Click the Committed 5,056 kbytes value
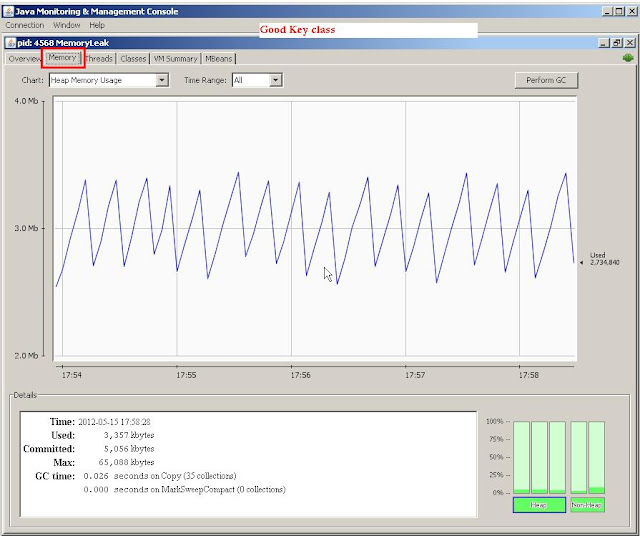Screen dimensions: 640x536 (129, 449)
